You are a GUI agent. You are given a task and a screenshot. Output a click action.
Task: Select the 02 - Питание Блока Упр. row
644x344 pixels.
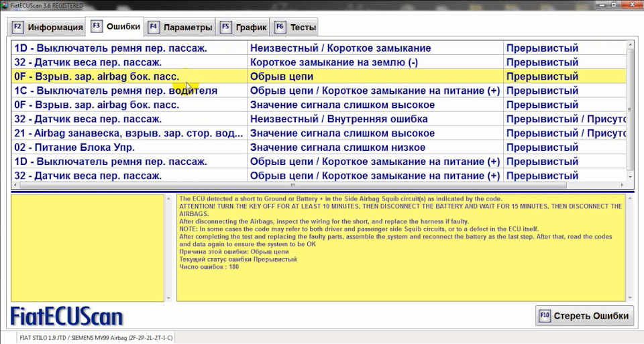[319, 148]
